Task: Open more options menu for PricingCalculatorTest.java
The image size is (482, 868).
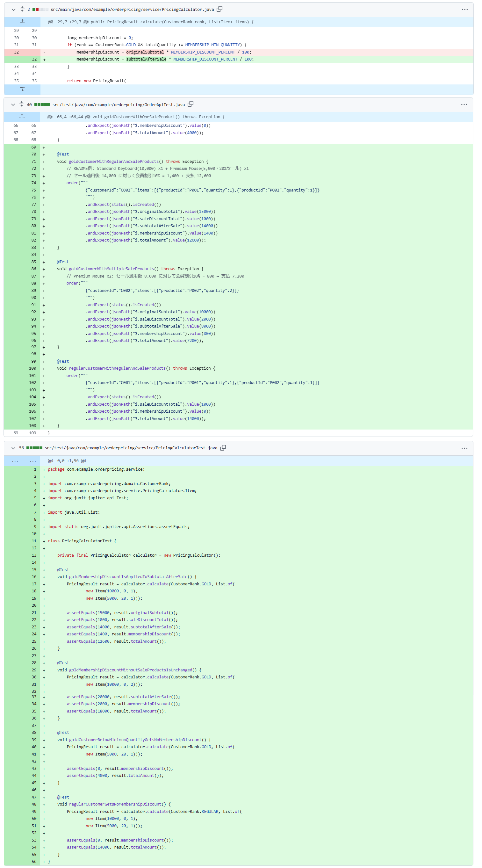Action: tap(464, 448)
